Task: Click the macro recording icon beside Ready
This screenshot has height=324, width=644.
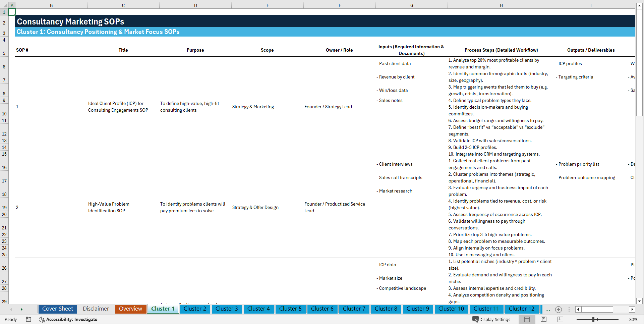Action: (28, 319)
